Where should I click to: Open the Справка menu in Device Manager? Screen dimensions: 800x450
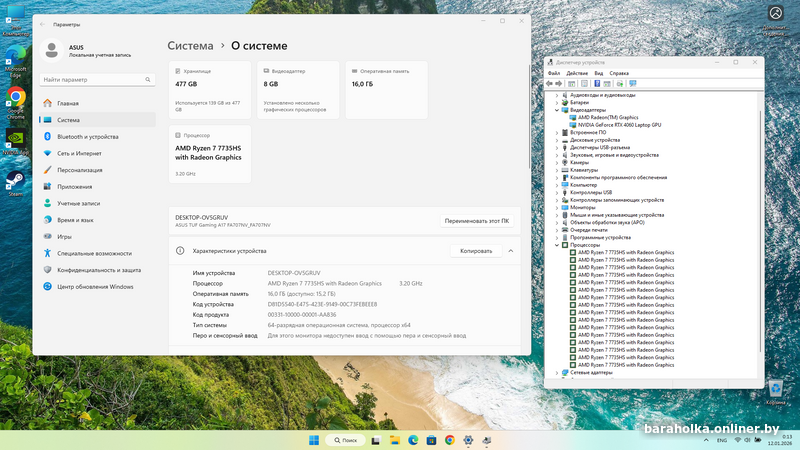pos(619,73)
